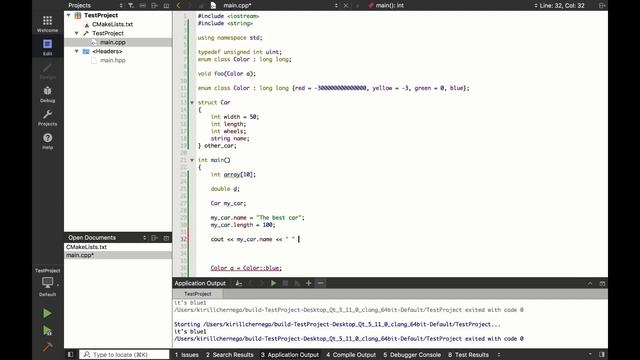Click the 'void foo(Color a);' declaration line
The height and width of the screenshot is (360, 640).
[227, 74]
